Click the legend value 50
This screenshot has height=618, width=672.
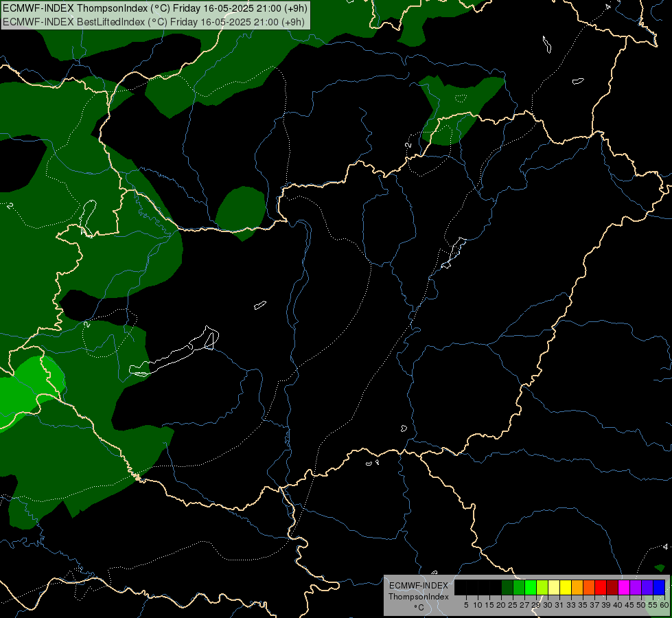641,605
